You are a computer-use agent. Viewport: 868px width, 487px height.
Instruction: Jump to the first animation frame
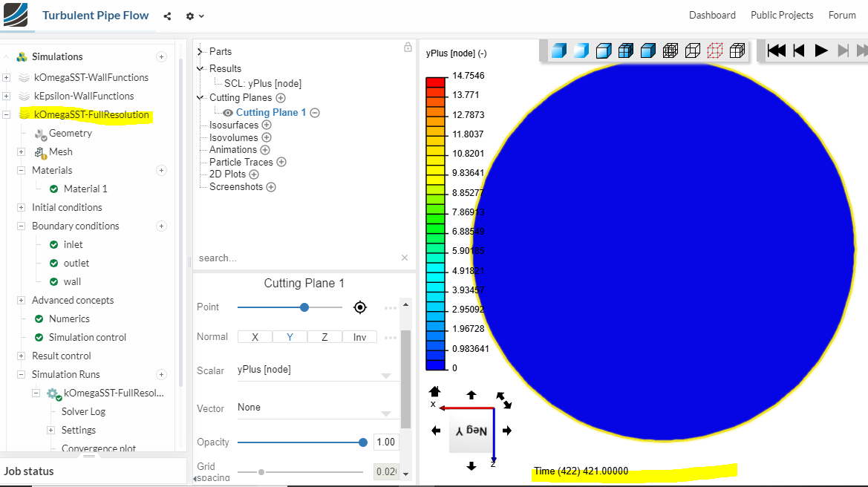[x=777, y=50]
